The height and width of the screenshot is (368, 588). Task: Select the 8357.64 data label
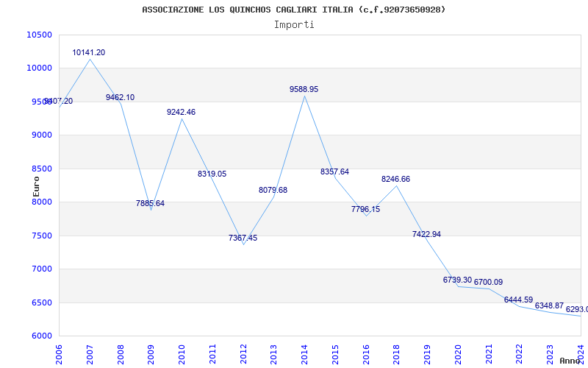click(334, 171)
